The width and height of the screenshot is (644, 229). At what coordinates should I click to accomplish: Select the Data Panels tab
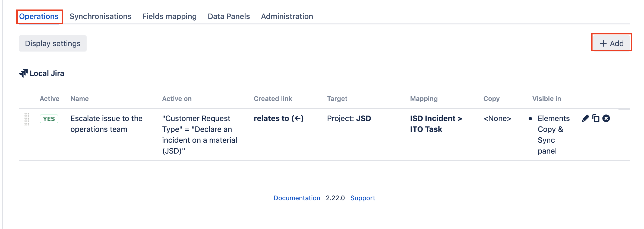[x=229, y=17]
